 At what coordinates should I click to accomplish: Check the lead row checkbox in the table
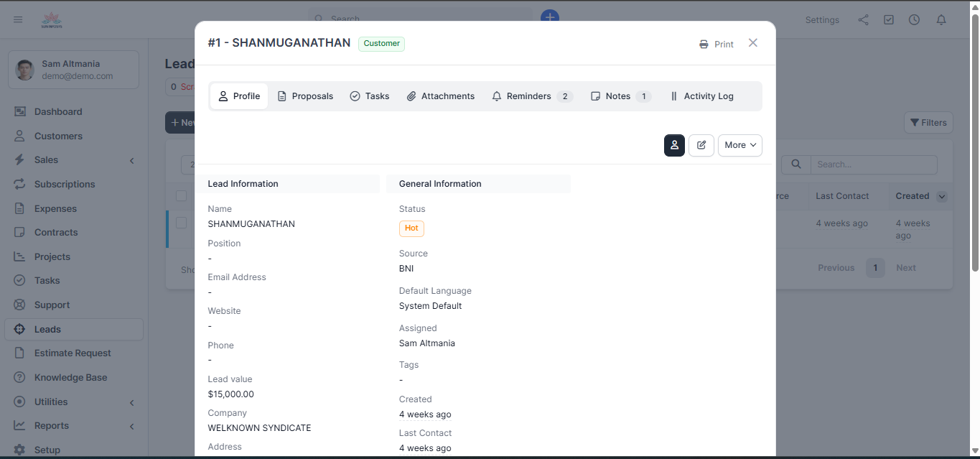tap(181, 223)
